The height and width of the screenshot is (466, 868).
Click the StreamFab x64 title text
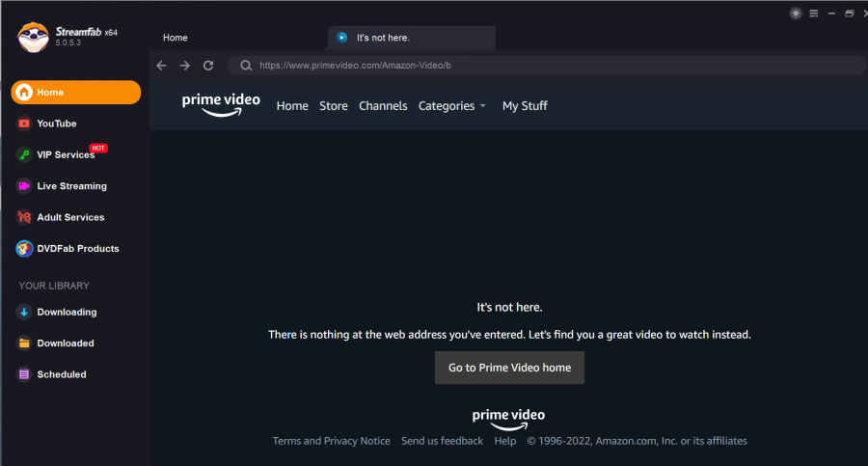coord(87,32)
